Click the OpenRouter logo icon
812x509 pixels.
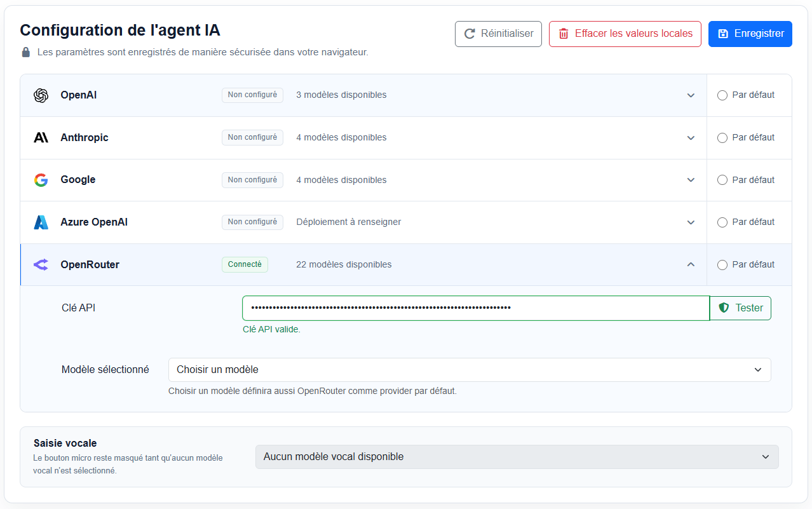41,265
